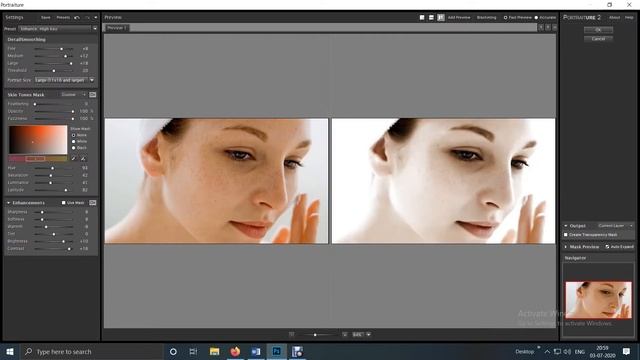Click the original image preview pane
This screenshot has height=360, width=640.
[216, 181]
